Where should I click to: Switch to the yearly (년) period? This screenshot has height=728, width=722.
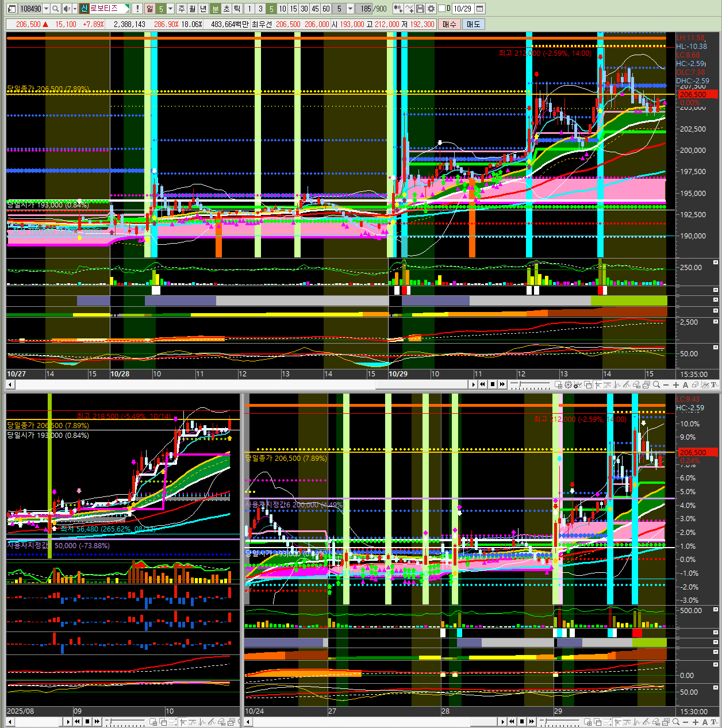[x=203, y=9]
